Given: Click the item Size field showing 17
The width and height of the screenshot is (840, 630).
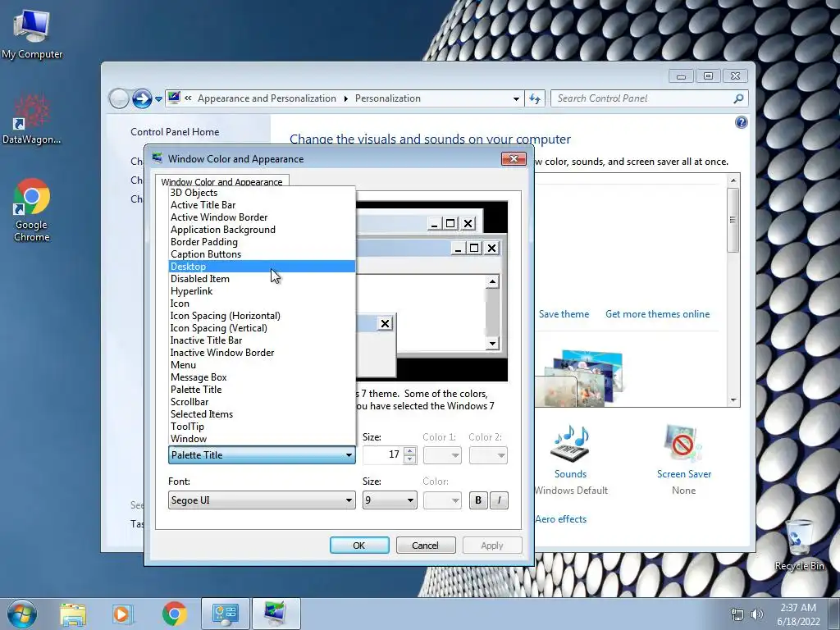Looking at the screenshot, I should point(383,454).
